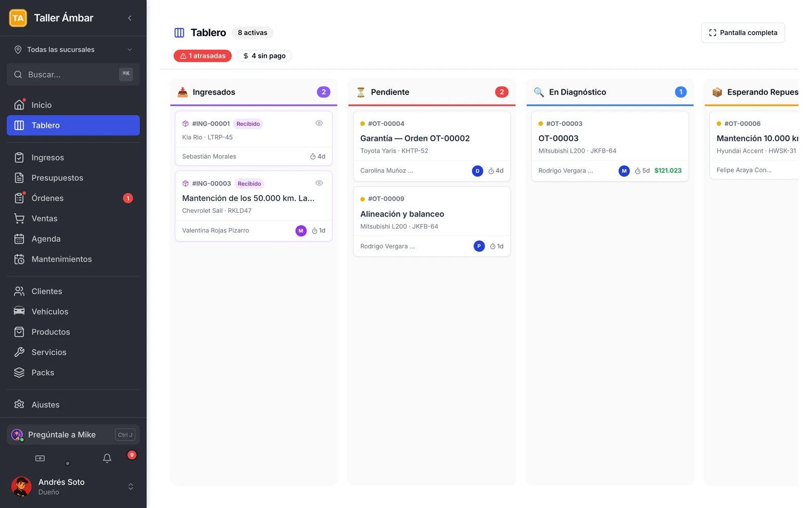This screenshot has height=508, width=812.
Task: Click Sebastián Morales on #ING-00001 card
Action: pyautogui.click(x=209, y=156)
